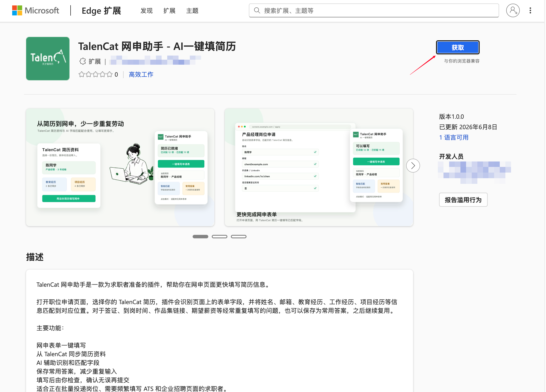Click the 主要功能： text

coord(50,328)
